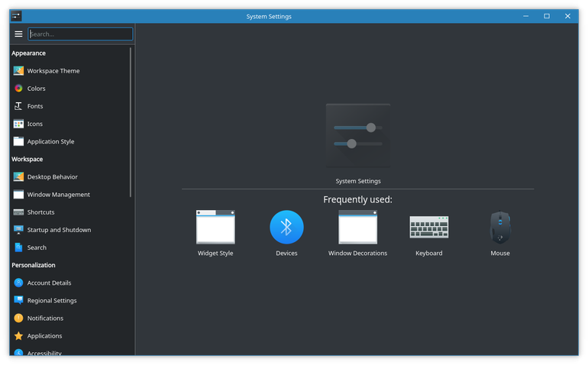Click the sidebar vertical scrollbar
Screen dimensions: 588x365
(131, 122)
